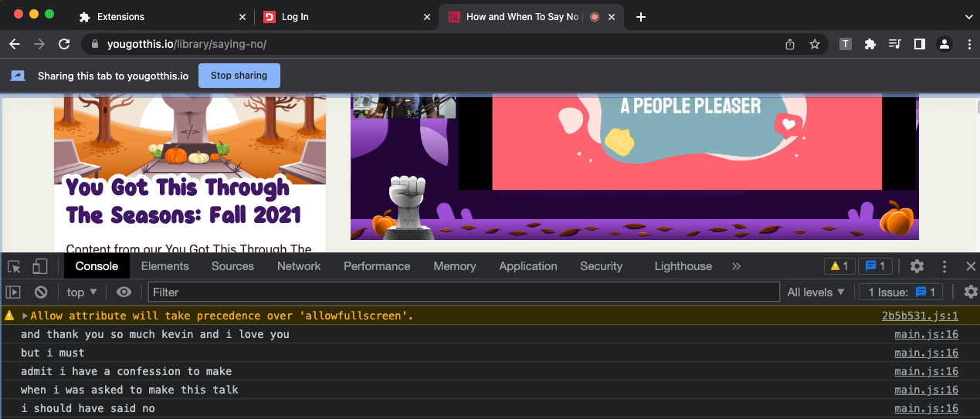
Task: Open the Memory DevTools tab
Action: (454, 266)
